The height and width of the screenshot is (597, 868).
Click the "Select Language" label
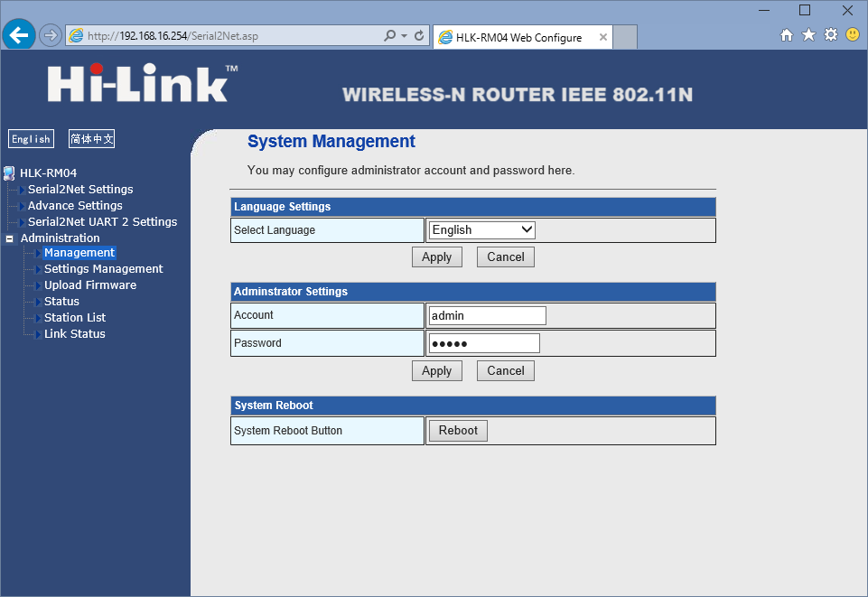pyautogui.click(x=275, y=230)
